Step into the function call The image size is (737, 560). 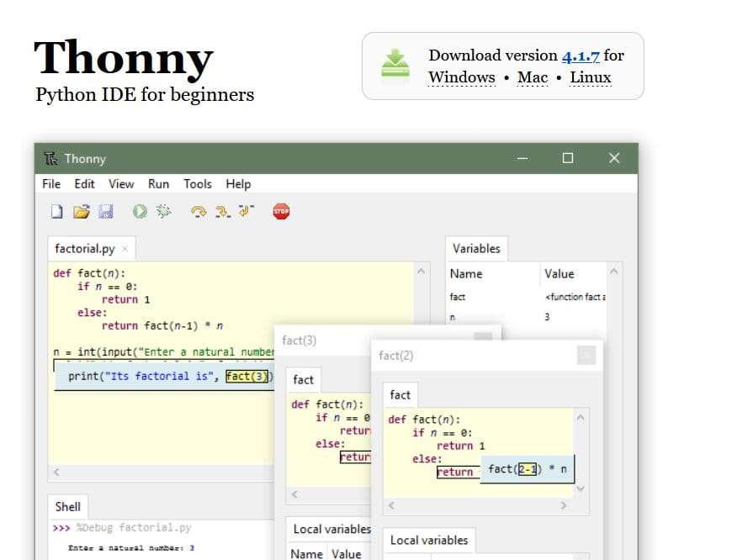tap(221, 211)
